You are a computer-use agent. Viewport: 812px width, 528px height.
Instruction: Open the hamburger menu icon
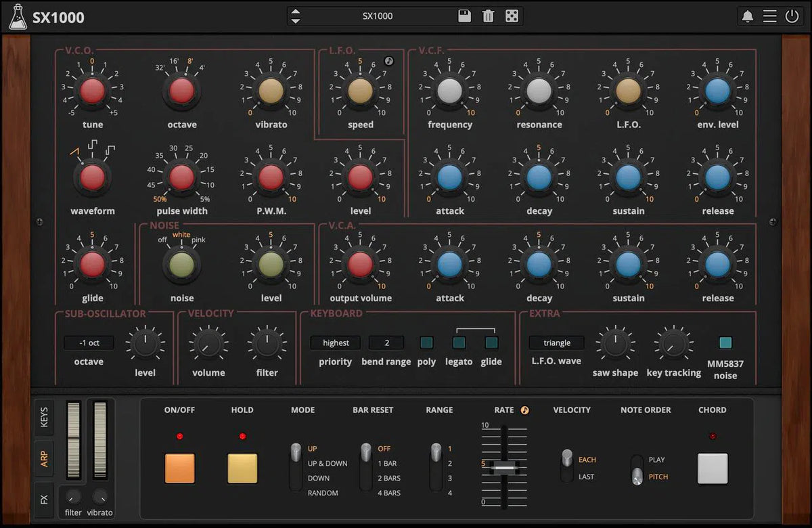(769, 16)
